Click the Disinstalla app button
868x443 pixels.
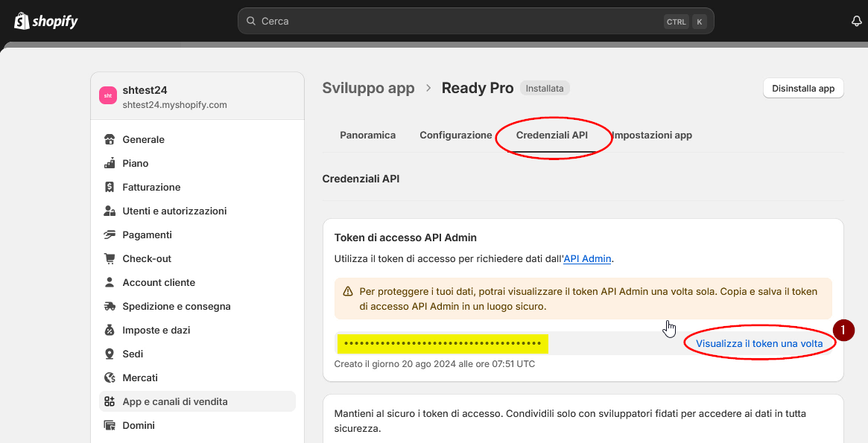point(803,89)
